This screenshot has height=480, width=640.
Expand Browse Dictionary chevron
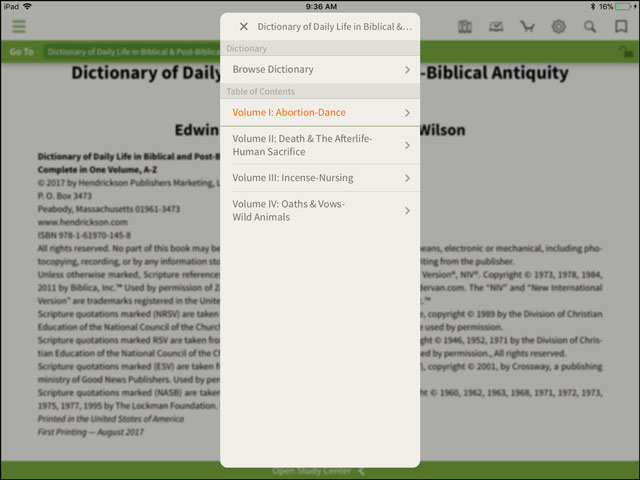click(407, 70)
